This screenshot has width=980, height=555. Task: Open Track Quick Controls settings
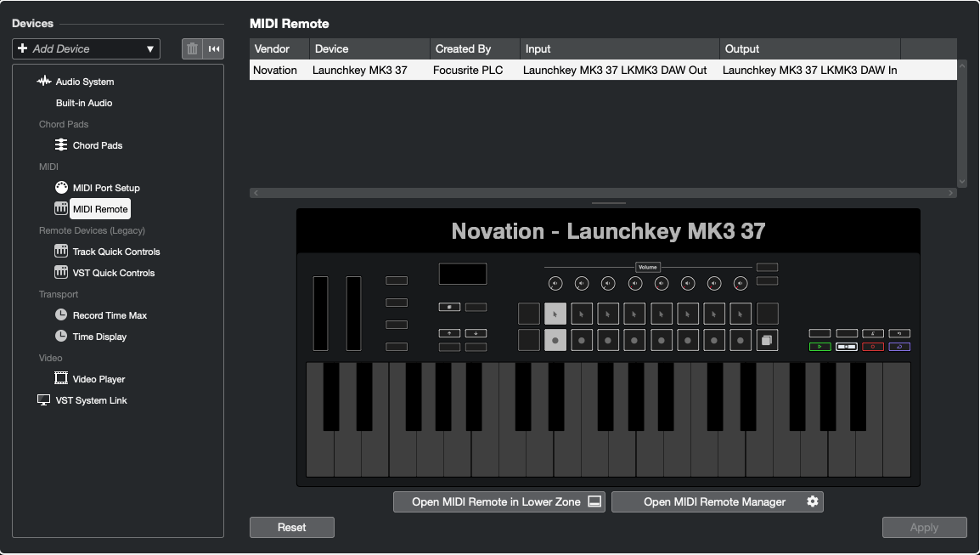coord(116,252)
